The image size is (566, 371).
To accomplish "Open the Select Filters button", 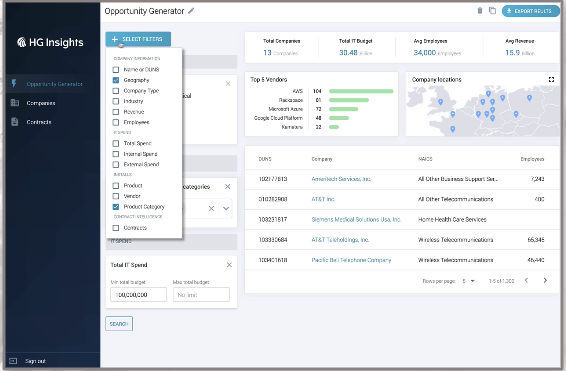I will click(138, 39).
